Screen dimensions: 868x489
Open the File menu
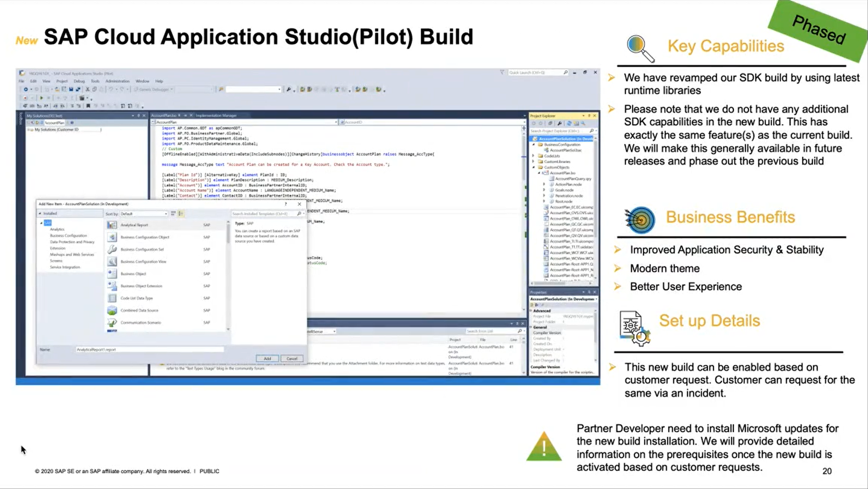tap(22, 81)
